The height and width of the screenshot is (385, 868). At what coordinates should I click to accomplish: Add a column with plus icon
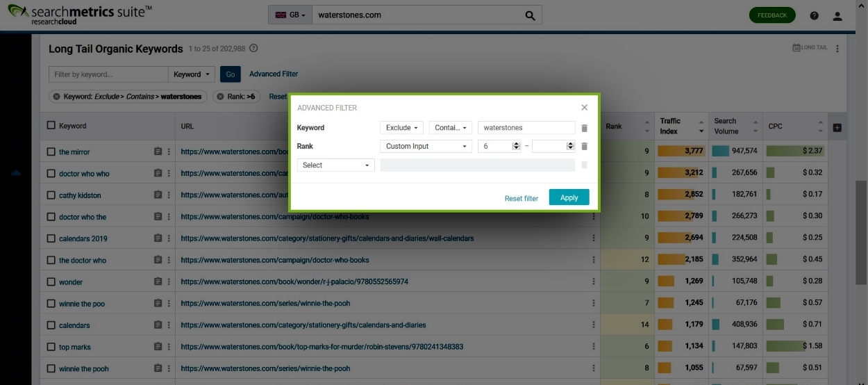pos(837,128)
